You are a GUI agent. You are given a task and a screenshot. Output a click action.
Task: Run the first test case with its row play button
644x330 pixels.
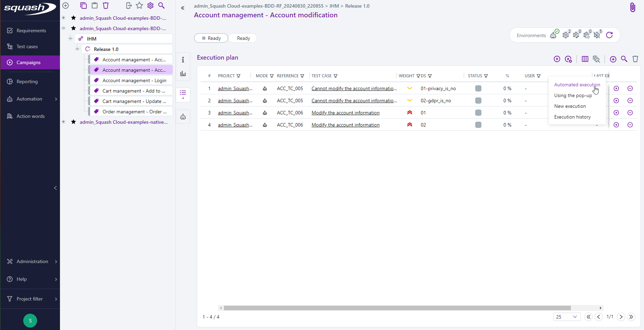(x=616, y=88)
